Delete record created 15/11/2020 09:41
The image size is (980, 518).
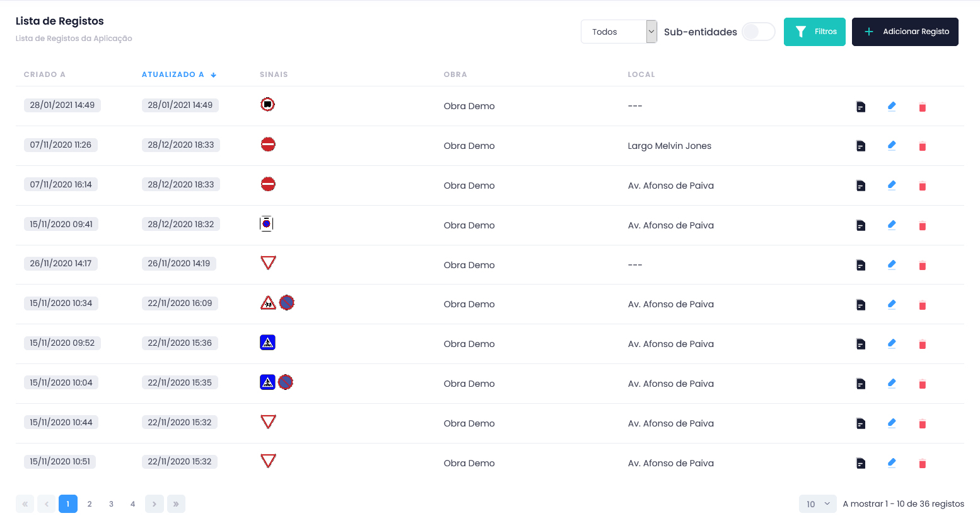tap(922, 226)
